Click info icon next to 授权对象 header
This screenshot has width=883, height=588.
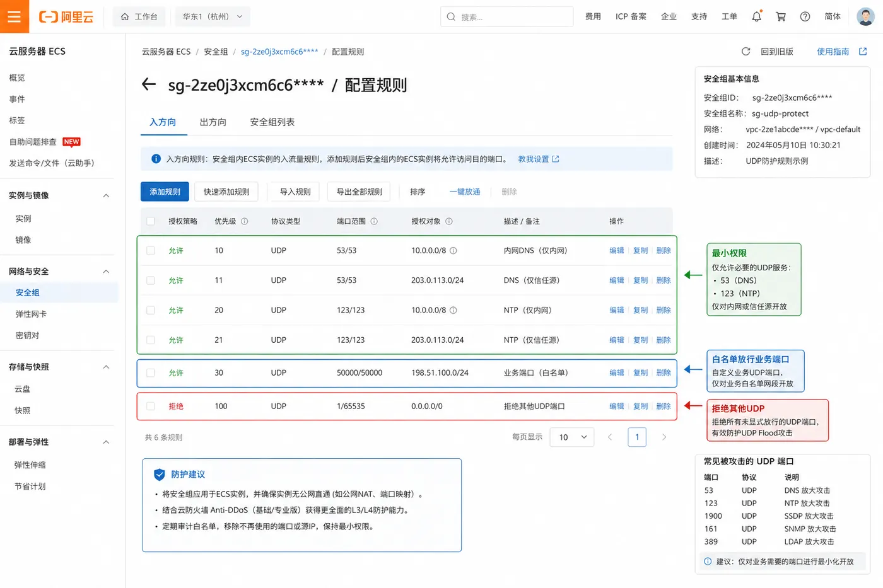[449, 221]
